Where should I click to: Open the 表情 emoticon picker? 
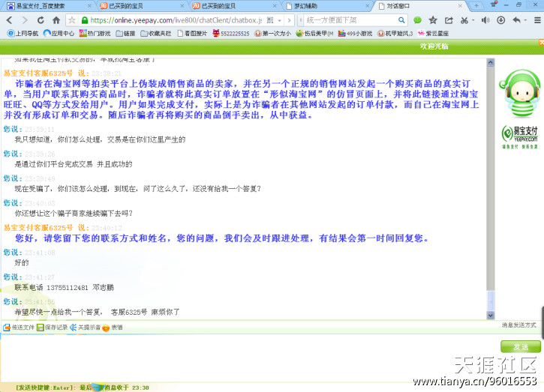pos(113,328)
